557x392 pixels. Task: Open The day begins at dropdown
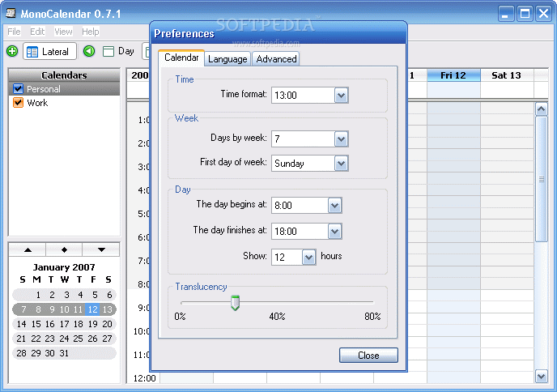[x=334, y=206]
